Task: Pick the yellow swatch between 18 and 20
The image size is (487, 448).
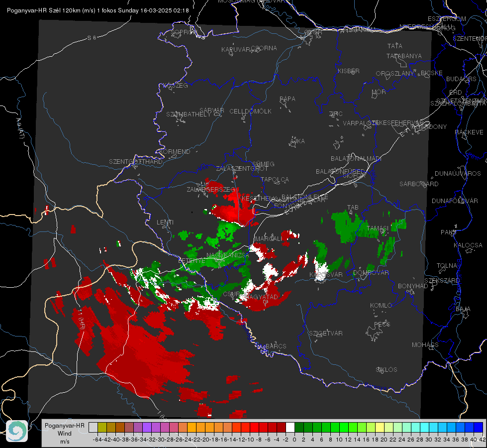Action: click(x=380, y=427)
